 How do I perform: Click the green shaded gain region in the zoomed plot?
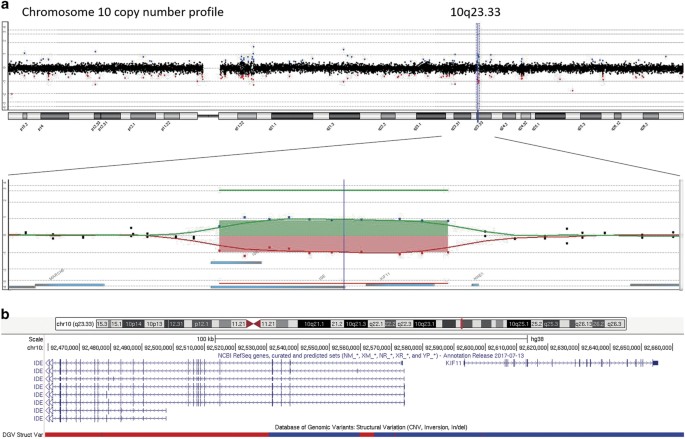point(333,228)
